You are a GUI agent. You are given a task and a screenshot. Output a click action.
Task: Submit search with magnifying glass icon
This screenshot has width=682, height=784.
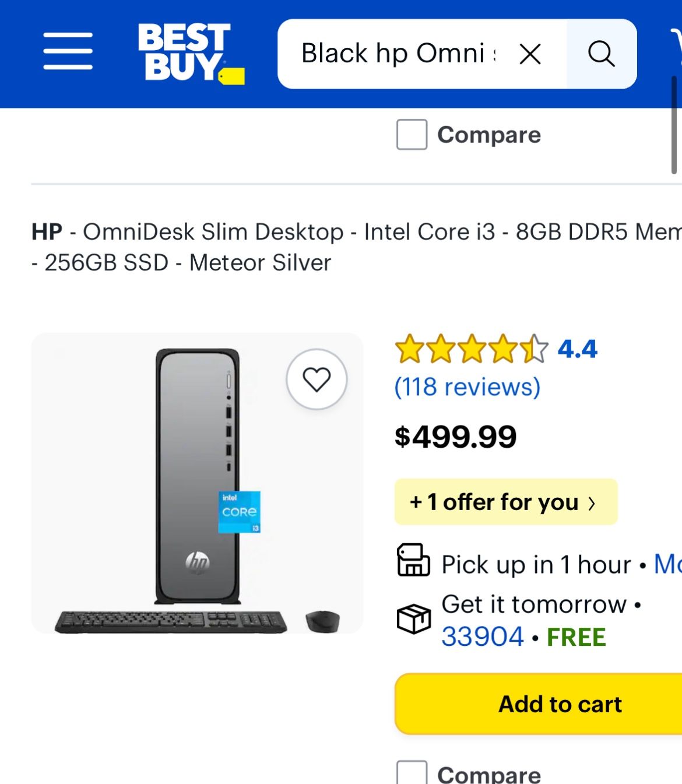click(601, 54)
